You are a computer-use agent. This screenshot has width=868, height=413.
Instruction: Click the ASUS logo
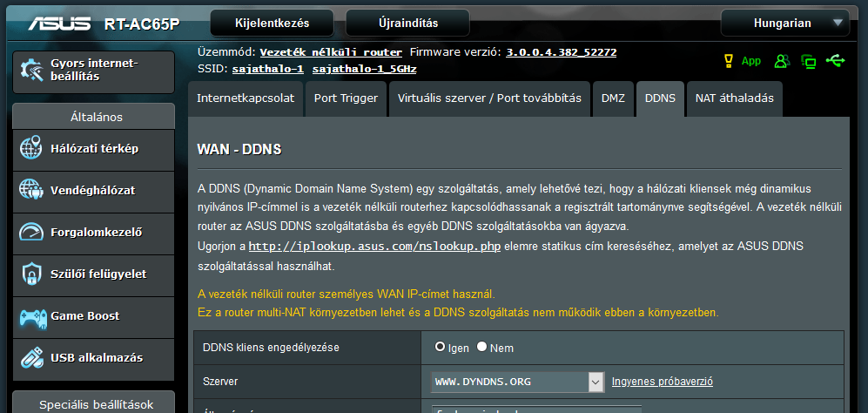click(x=59, y=24)
